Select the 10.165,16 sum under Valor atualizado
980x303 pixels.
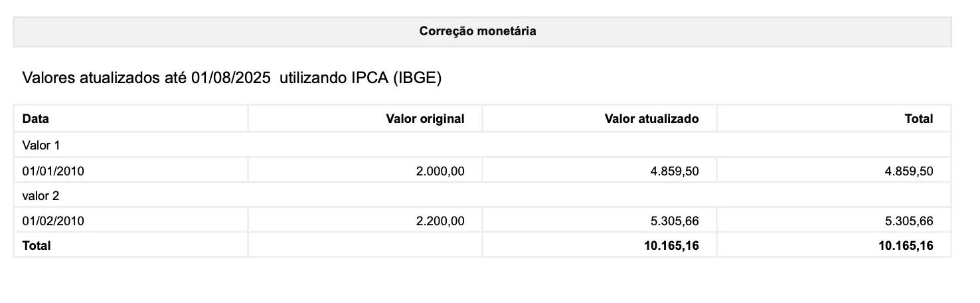tap(671, 245)
